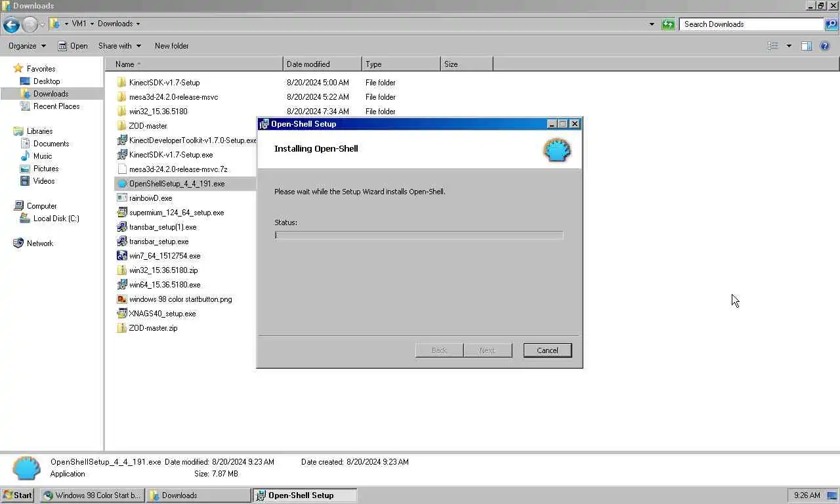
Task: Click the installation status progress bar
Action: click(419, 235)
